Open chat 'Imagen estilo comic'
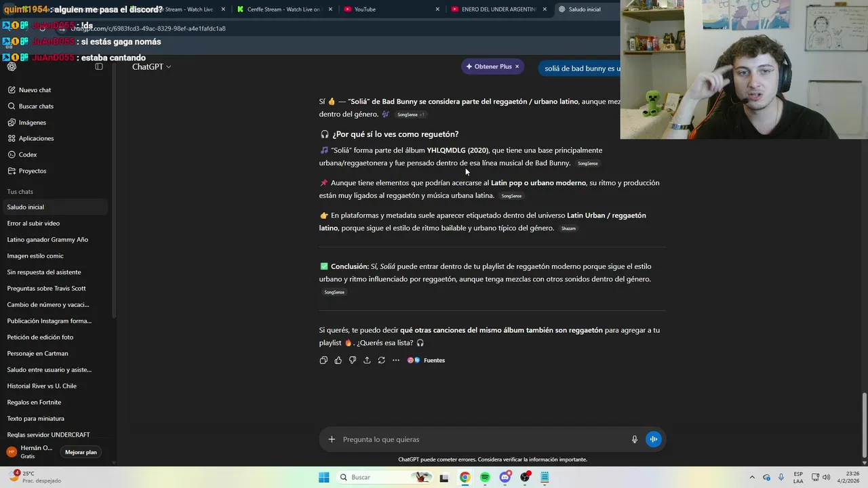This screenshot has width=868, height=488. pyautogui.click(x=54, y=256)
